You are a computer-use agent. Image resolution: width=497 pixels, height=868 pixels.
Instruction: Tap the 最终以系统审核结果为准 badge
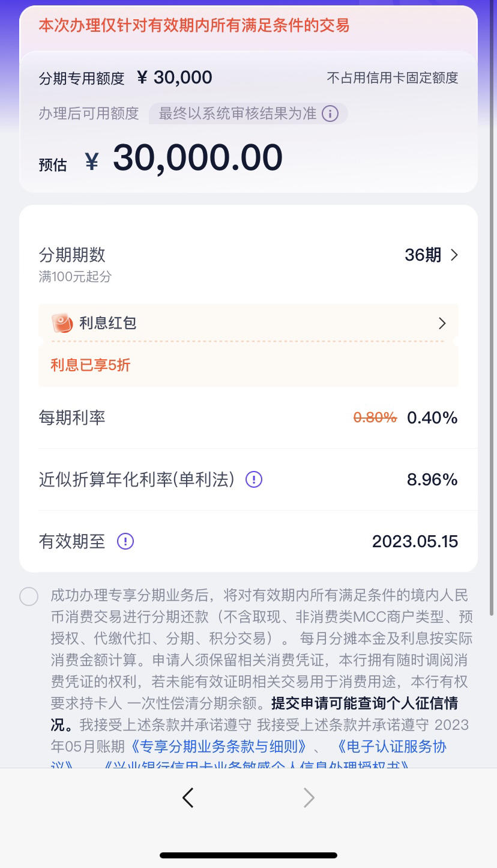pos(248,114)
